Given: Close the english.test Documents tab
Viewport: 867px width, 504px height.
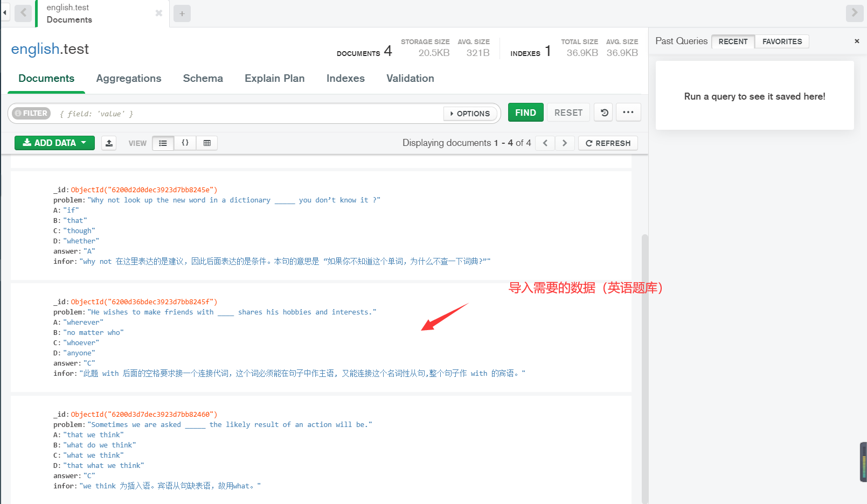Looking at the screenshot, I should (159, 13).
